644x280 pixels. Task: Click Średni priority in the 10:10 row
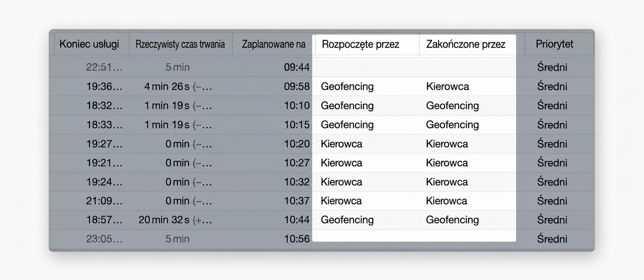tap(552, 106)
